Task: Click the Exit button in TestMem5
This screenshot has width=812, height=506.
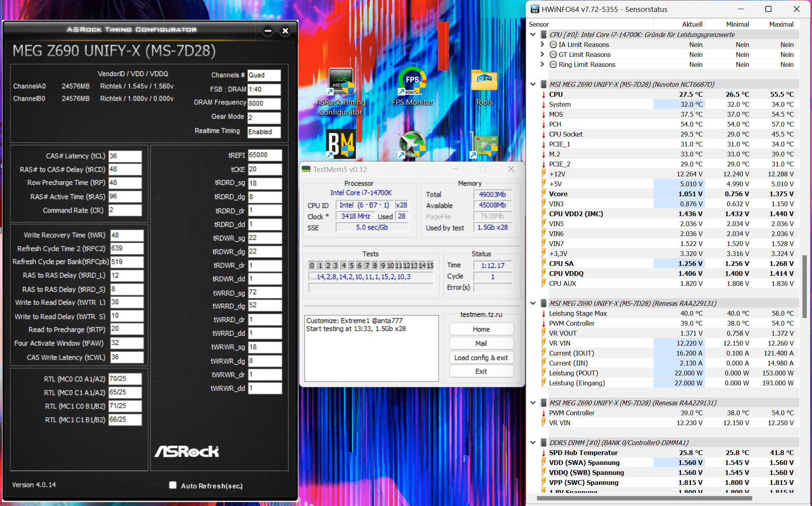Action: click(x=481, y=371)
